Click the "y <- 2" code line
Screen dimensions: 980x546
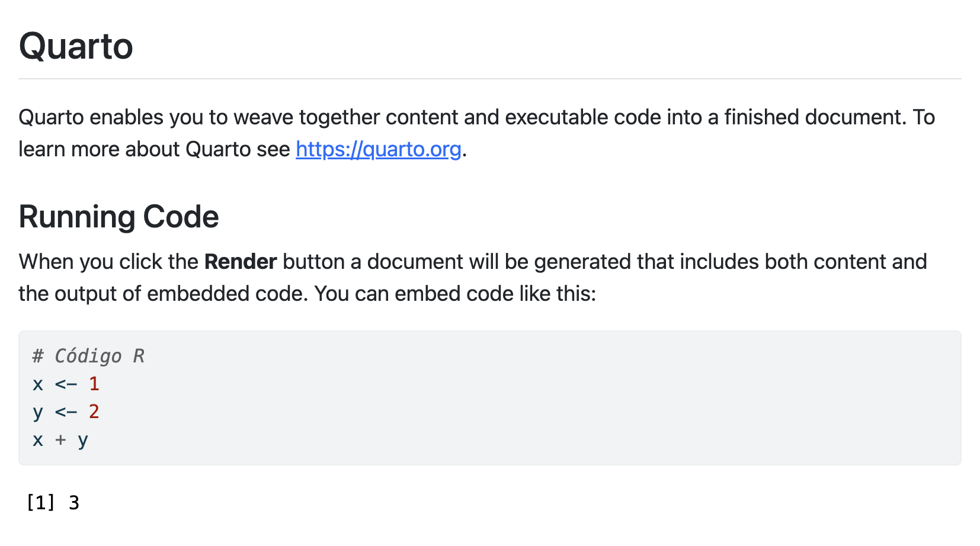pyautogui.click(x=66, y=412)
